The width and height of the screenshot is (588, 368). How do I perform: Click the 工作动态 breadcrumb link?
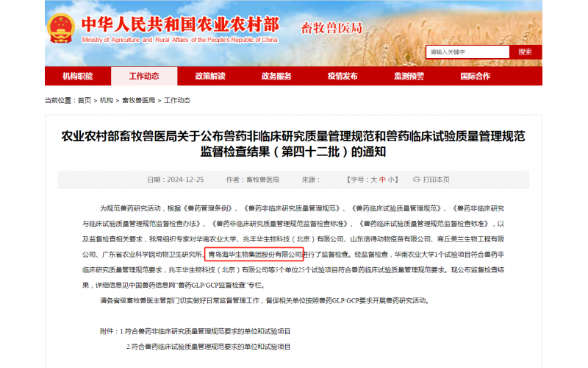click(x=177, y=100)
